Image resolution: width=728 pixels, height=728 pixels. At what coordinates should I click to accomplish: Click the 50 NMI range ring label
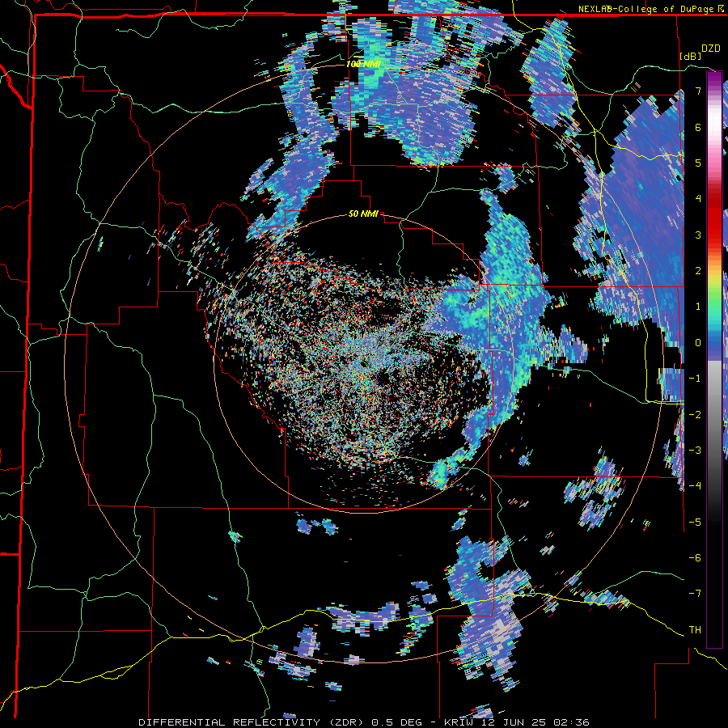pos(363,214)
